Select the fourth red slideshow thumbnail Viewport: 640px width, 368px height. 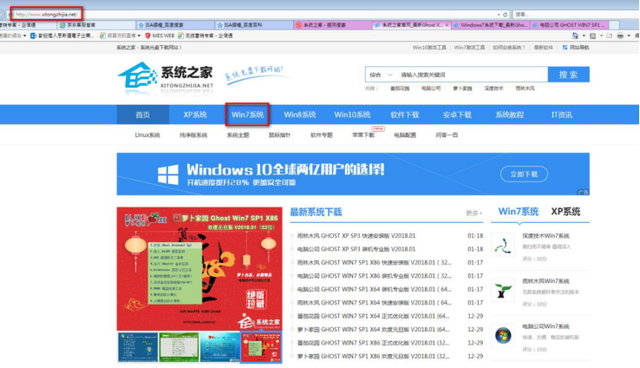tap(261, 347)
